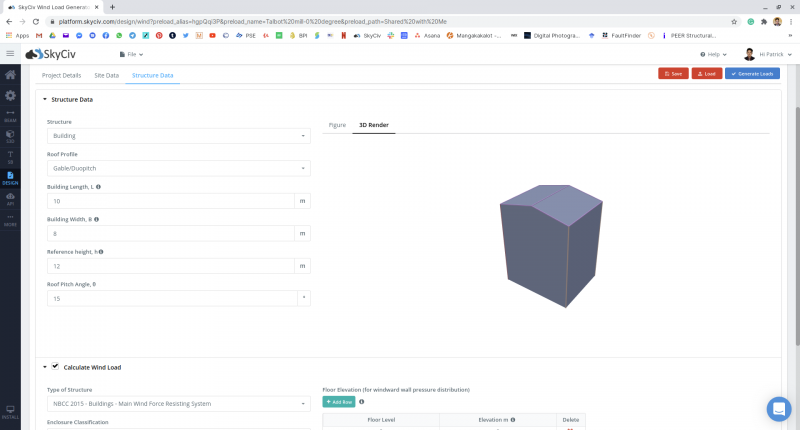Click info icon next to Building Length

98,187
